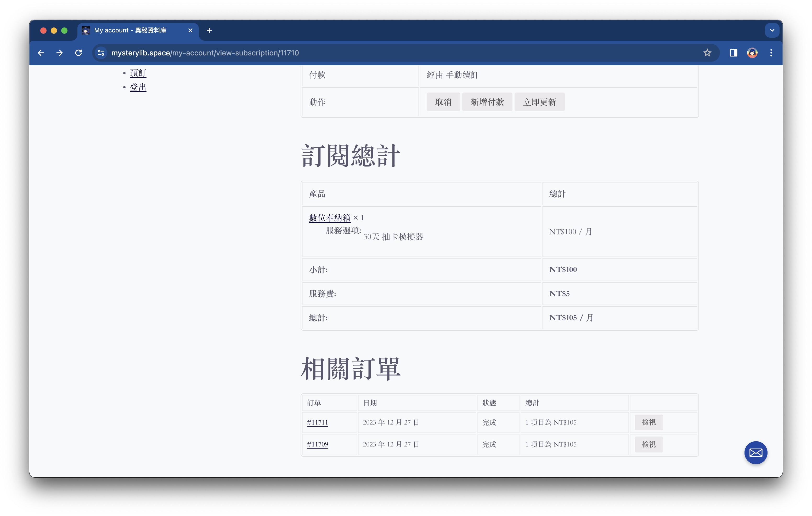Image resolution: width=812 pixels, height=516 pixels.
Task: Open the Chrome profile avatar
Action: [752, 53]
